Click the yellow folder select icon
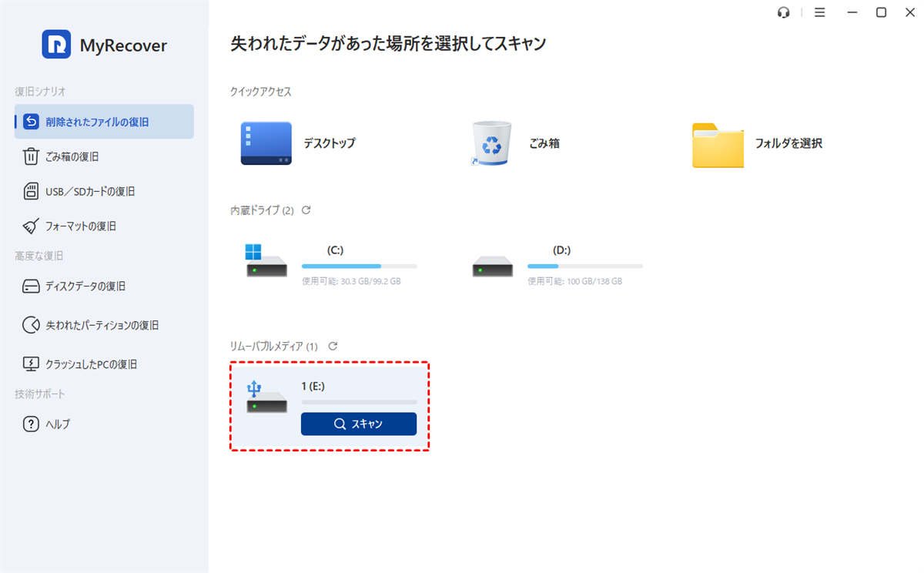924x573 pixels. [x=718, y=145]
